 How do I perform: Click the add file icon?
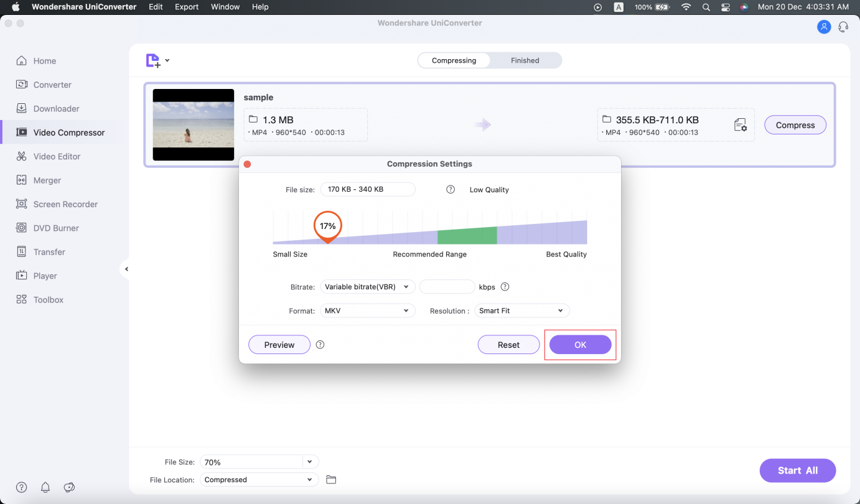click(x=153, y=60)
